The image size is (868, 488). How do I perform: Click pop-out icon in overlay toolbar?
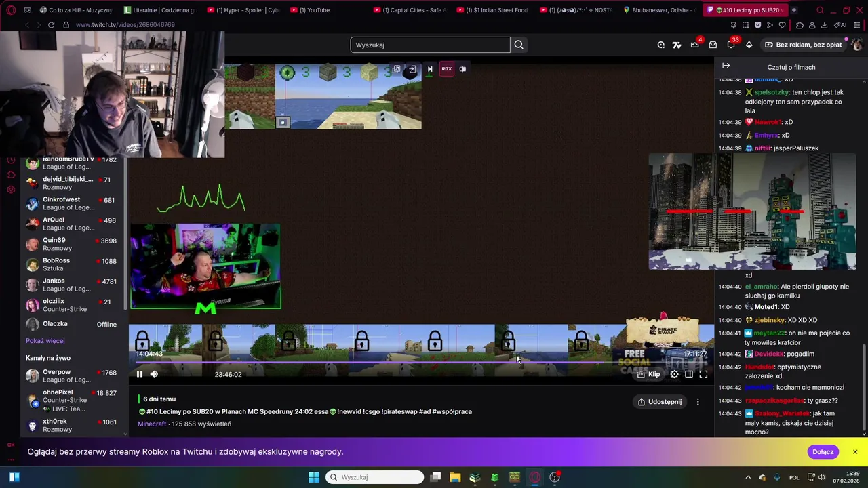click(x=397, y=68)
